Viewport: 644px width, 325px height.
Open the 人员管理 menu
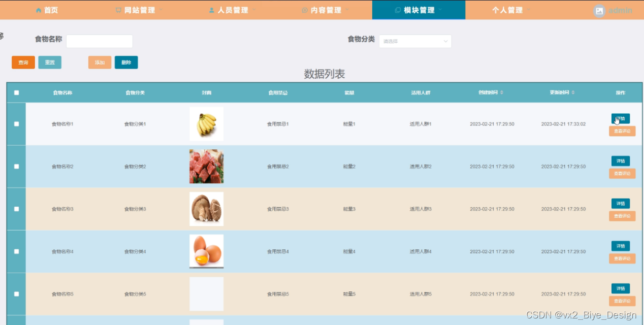[232, 10]
